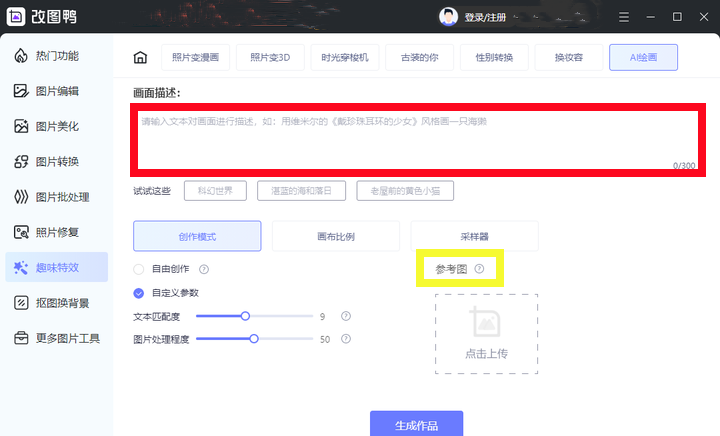This screenshot has width=720, height=436.
Task: Click the 0/300 character counter
Action: point(684,165)
